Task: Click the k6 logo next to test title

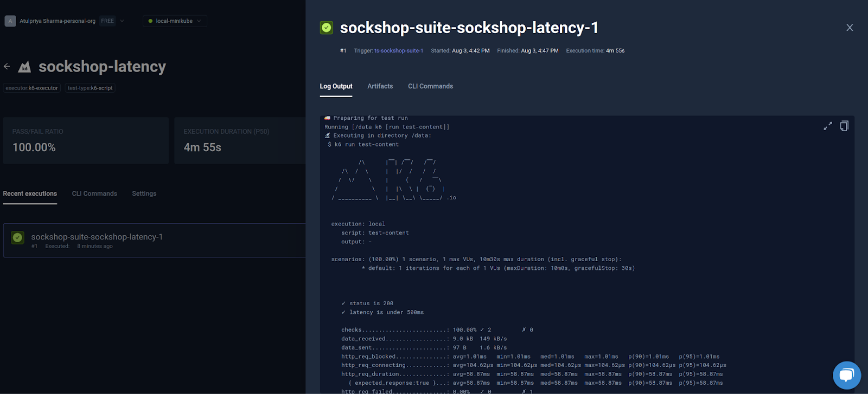Action: [24, 67]
